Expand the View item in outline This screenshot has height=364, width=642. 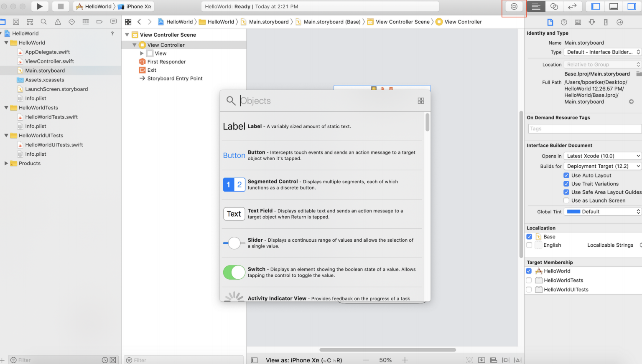[142, 53]
